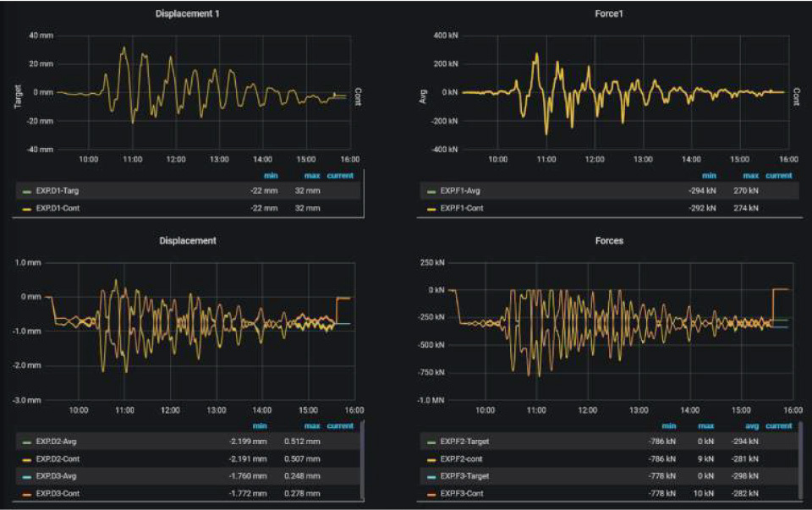Toggle the EXP.D1-Targ series in legend
812x510 pixels.
[63, 192]
